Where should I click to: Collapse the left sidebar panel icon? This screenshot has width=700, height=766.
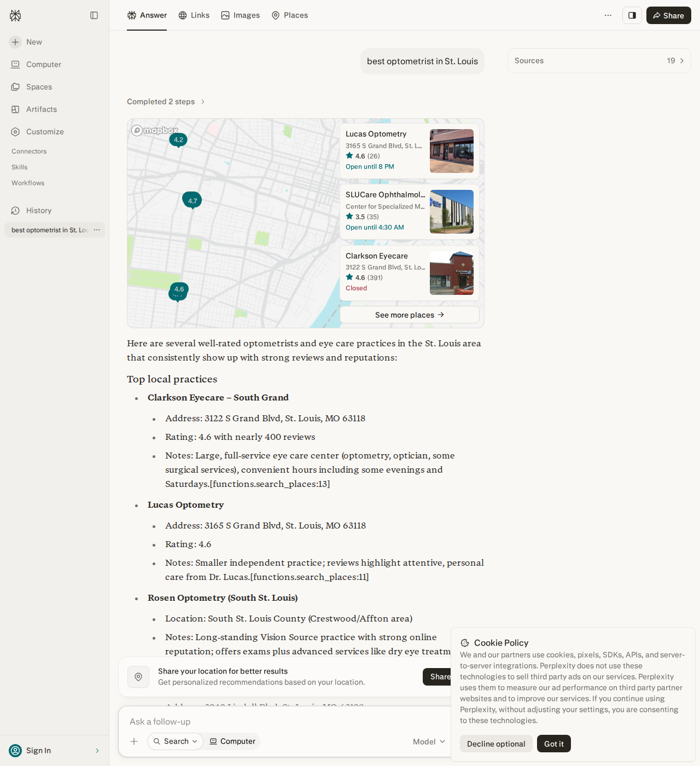pyautogui.click(x=94, y=15)
